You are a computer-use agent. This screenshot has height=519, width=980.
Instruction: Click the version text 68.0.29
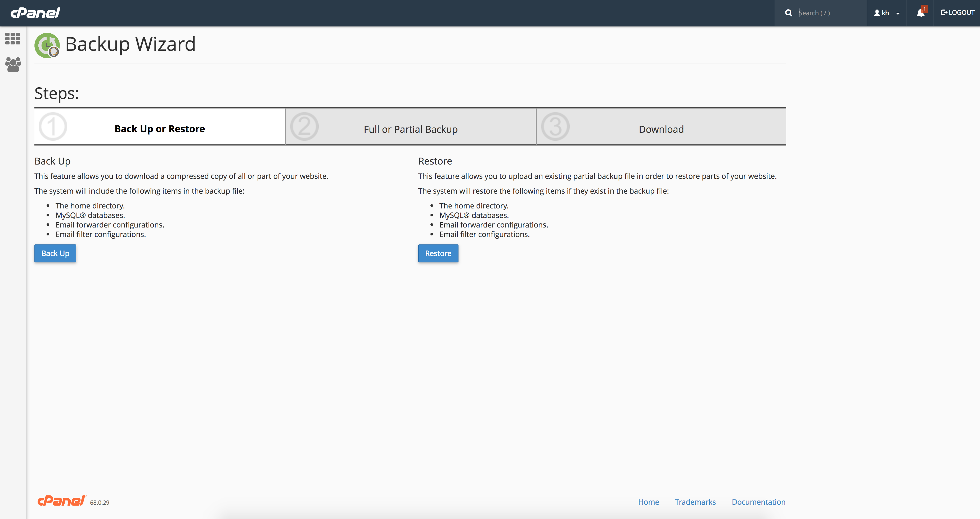[x=100, y=503]
